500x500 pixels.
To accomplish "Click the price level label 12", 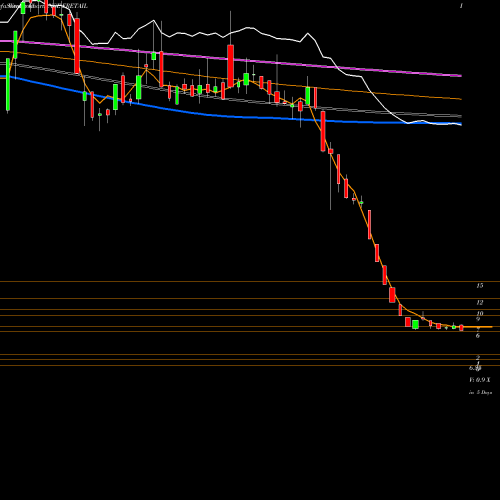I will pyautogui.click(x=480, y=303).
